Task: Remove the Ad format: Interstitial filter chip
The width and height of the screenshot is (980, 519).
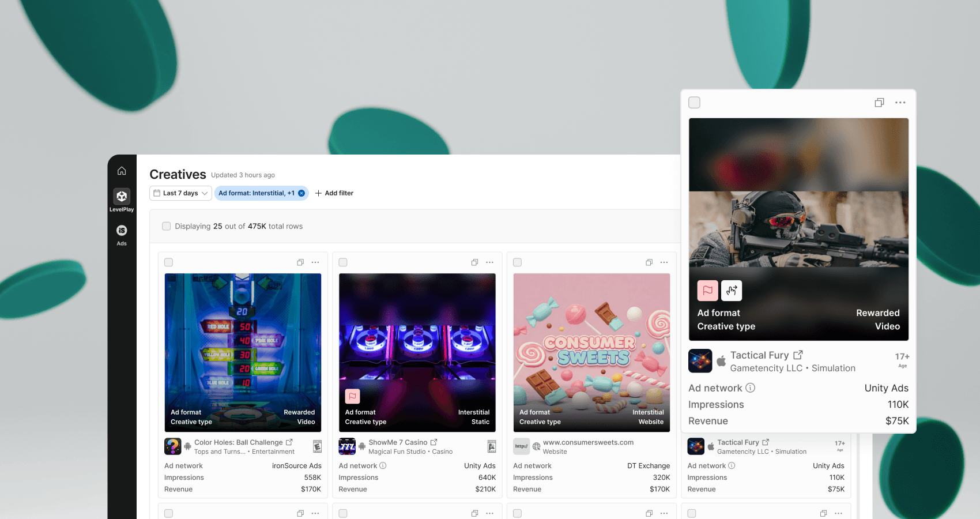Action: [301, 193]
